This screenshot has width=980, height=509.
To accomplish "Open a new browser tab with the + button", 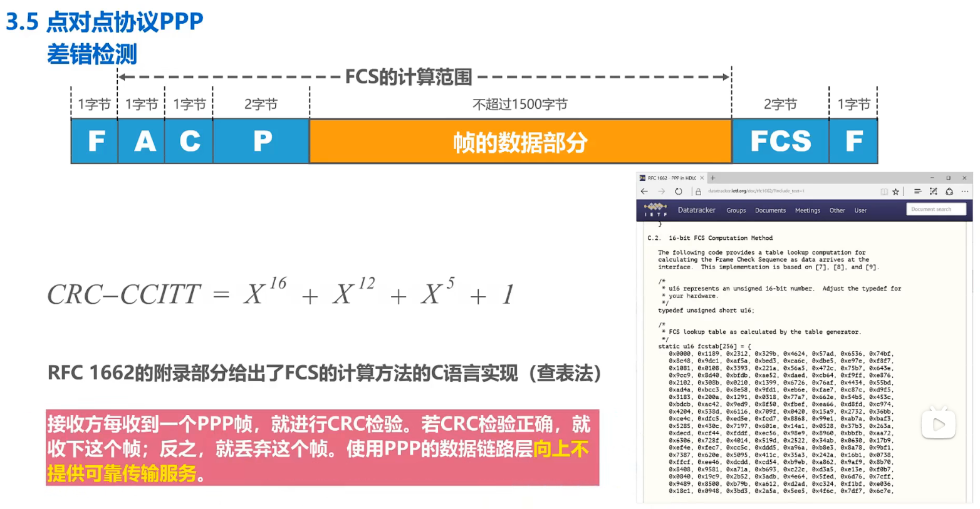I will coord(713,177).
